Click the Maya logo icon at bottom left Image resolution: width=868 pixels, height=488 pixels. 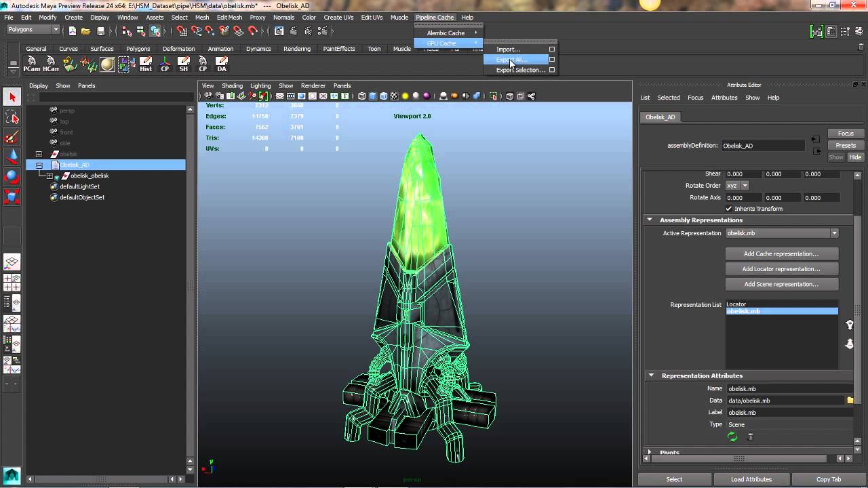pos(12,476)
